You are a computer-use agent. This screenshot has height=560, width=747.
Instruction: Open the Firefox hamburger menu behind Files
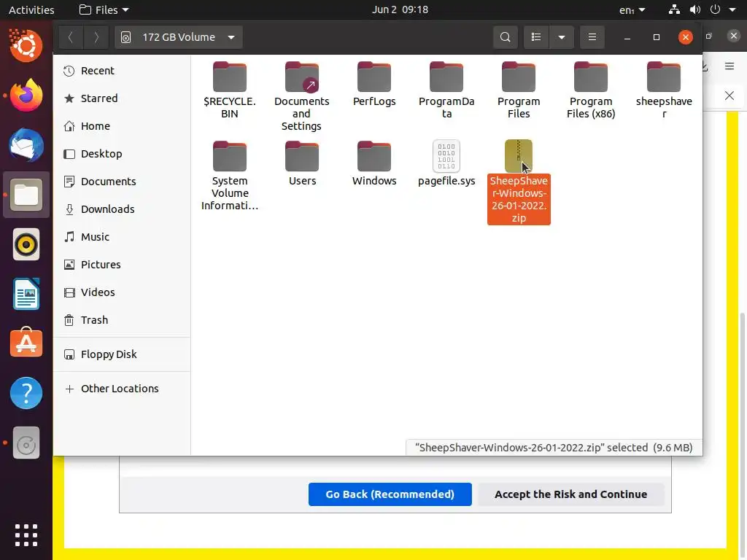tap(729, 66)
